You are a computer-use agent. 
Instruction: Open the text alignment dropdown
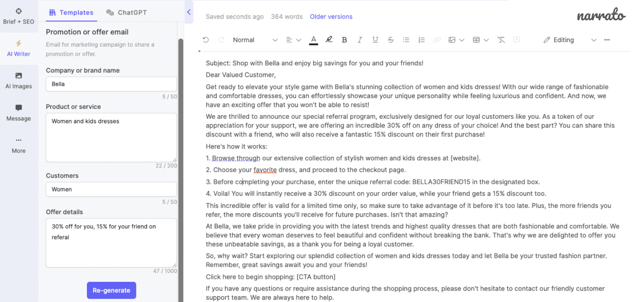[x=293, y=40]
